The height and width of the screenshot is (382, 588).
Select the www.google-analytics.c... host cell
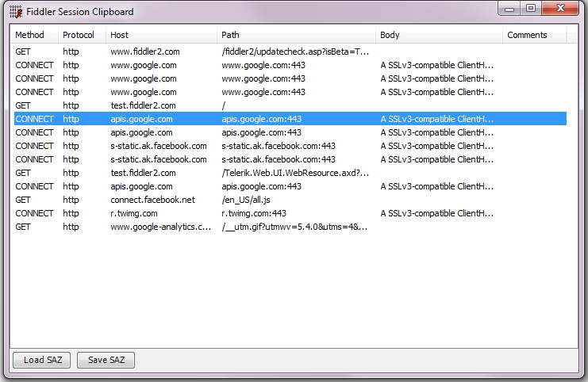point(160,227)
